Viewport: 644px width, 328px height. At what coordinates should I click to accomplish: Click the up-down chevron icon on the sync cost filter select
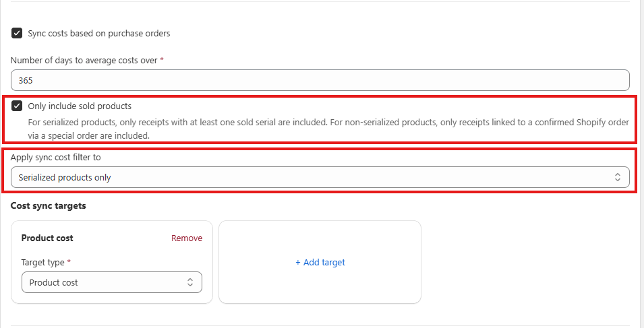[617, 178]
